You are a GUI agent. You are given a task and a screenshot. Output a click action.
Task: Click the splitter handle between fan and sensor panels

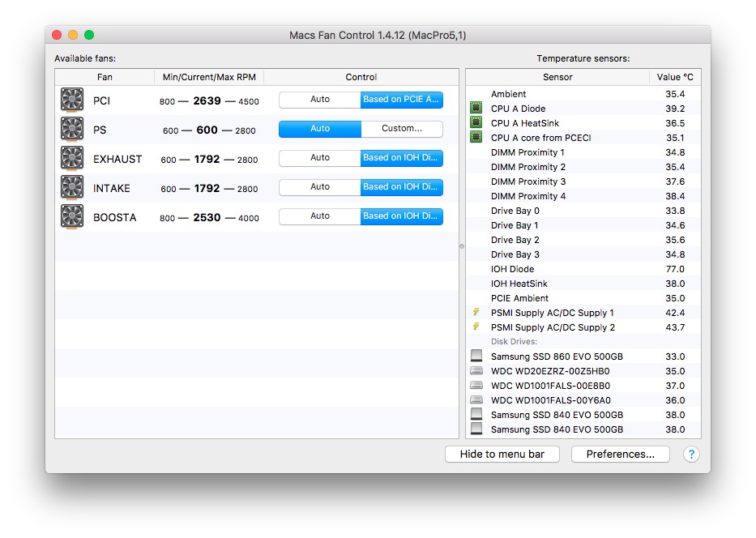click(x=462, y=246)
